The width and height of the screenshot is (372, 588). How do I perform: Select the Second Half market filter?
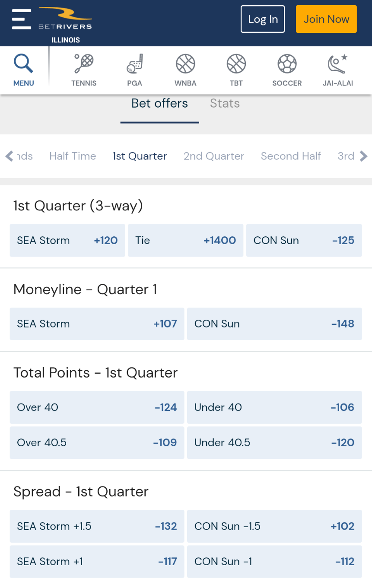tap(291, 156)
